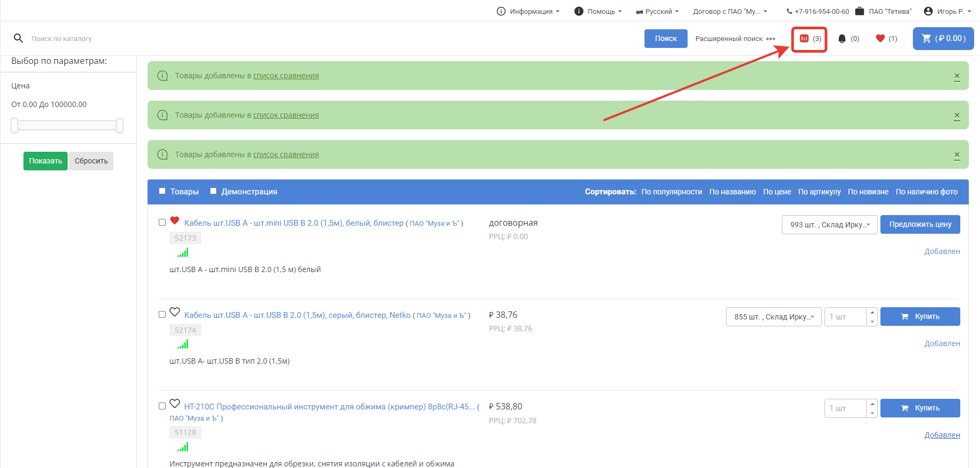Dismiss the first green comparison notification
This screenshot has height=468, width=980.
[957, 76]
